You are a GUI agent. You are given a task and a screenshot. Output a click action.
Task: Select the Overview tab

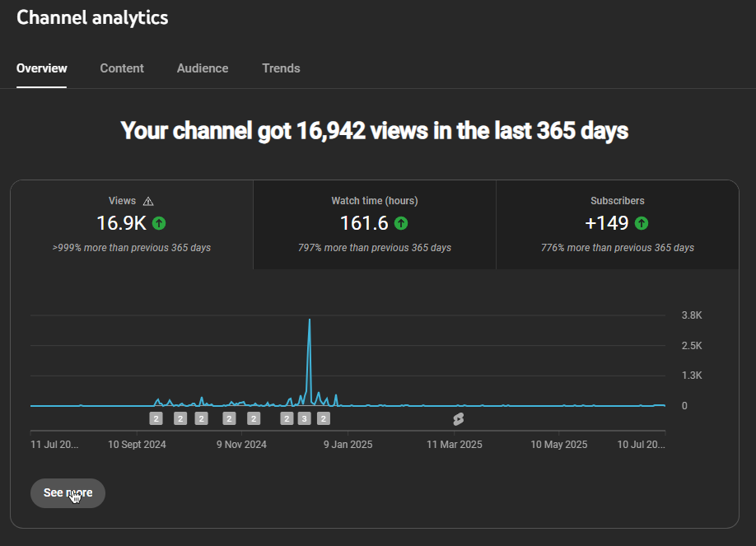pyautogui.click(x=42, y=68)
